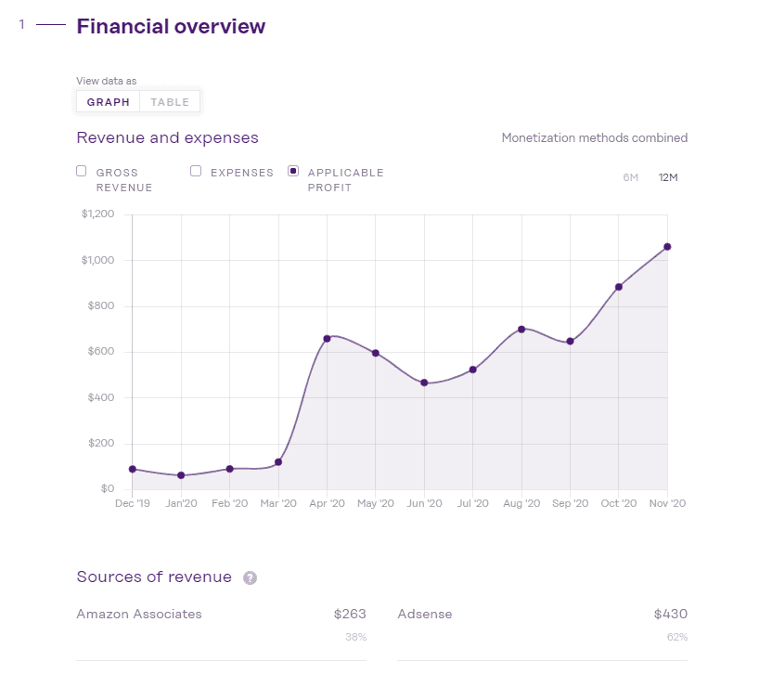Select the Dec '19 data point

pyautogui.click(x=132, y=469)
